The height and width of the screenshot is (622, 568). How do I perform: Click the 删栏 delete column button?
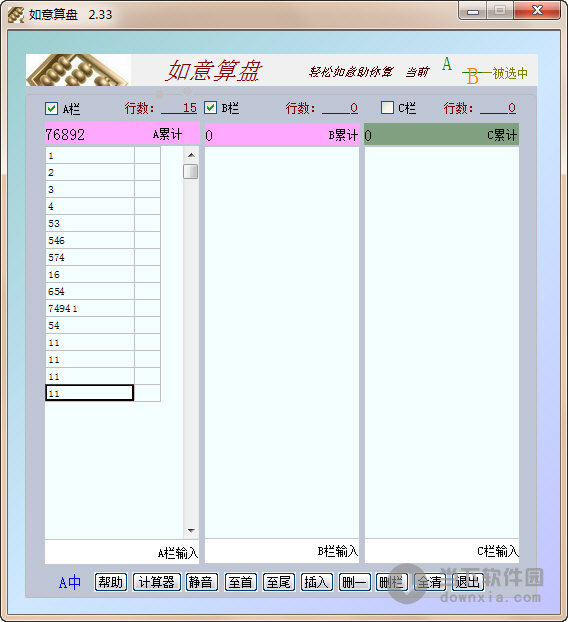click(x=391, y=582)
